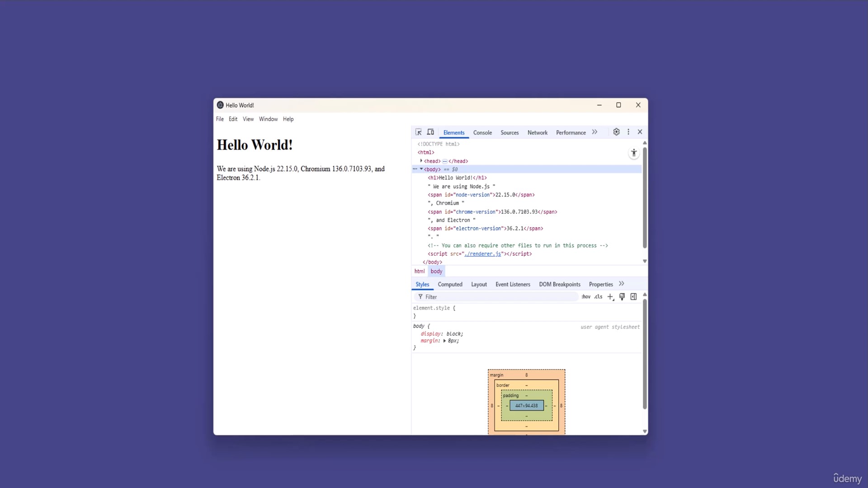Select the opening html tag node

425,153
